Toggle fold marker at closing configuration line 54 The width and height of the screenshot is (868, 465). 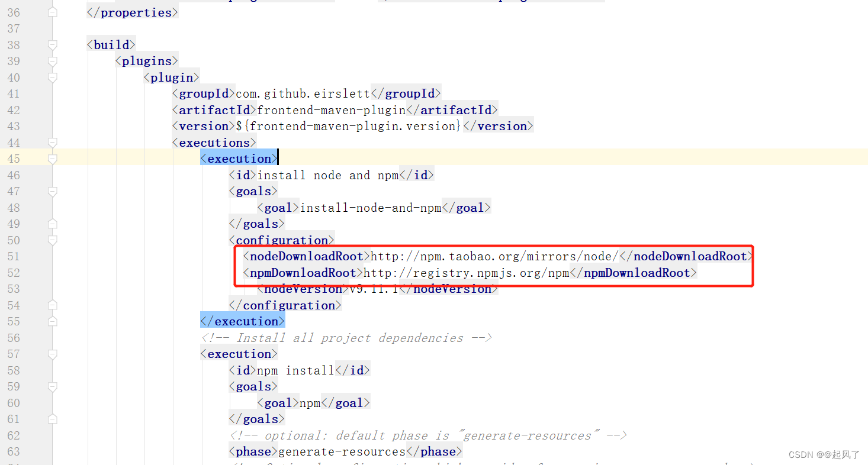point(53,305)
